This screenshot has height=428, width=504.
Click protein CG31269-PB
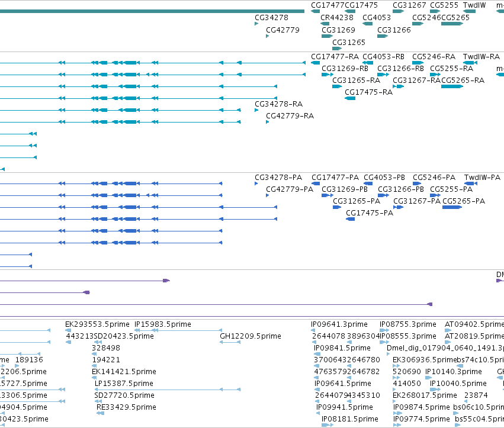(x=345, y=189)
